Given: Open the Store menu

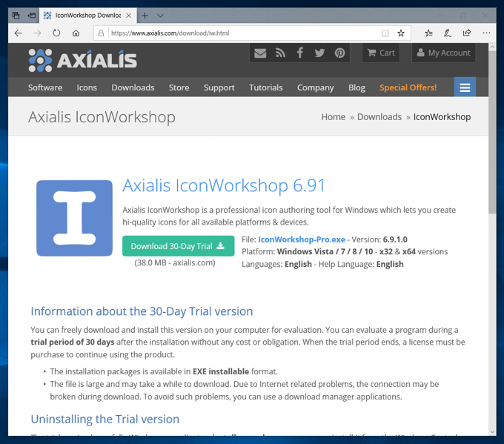Looking at the screenshot, I should coord(179,87).
